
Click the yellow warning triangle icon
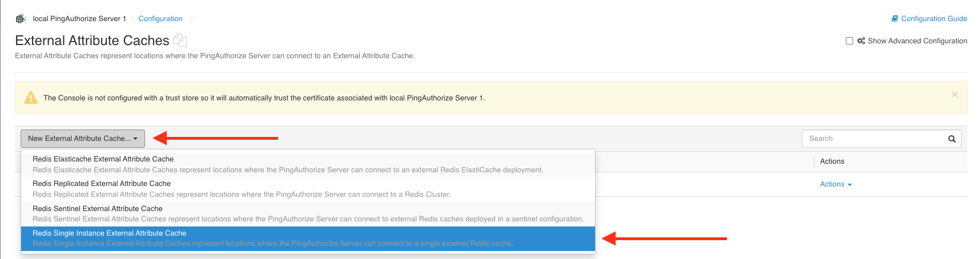30,98
